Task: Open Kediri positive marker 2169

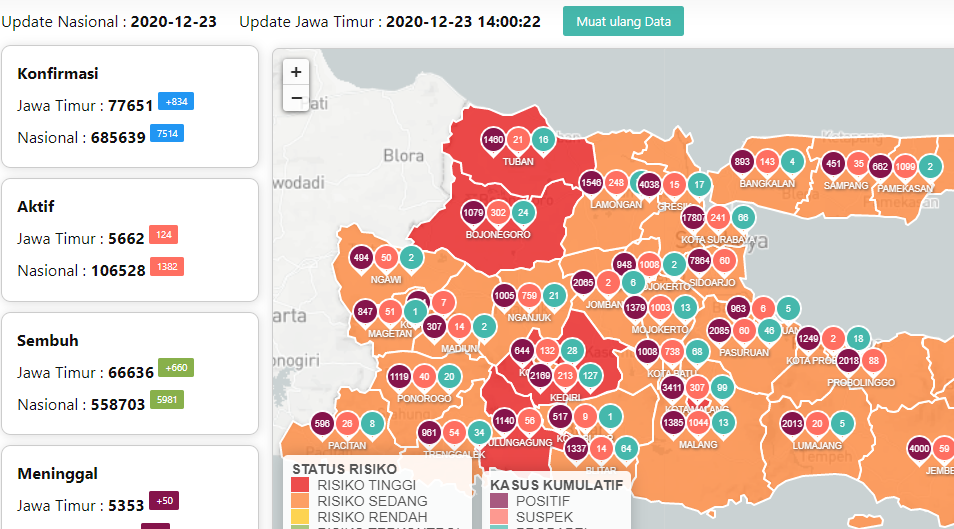Action: 540,376
